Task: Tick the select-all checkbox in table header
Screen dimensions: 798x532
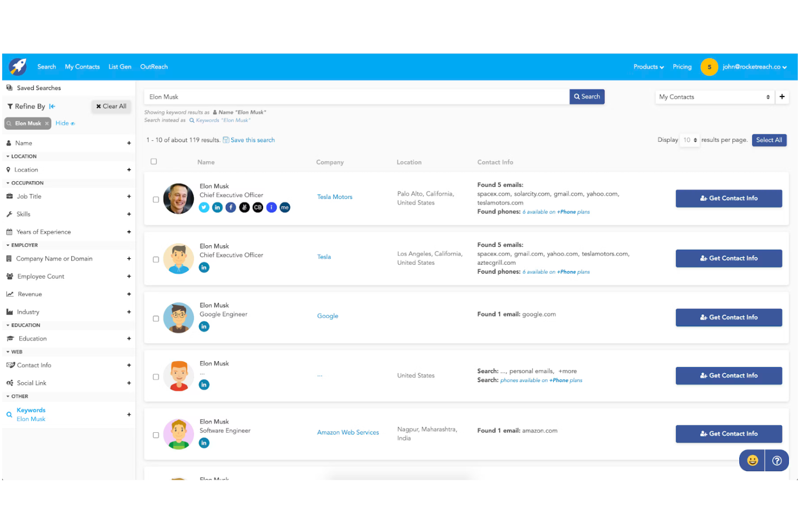Action: click(x=154, y=162)
